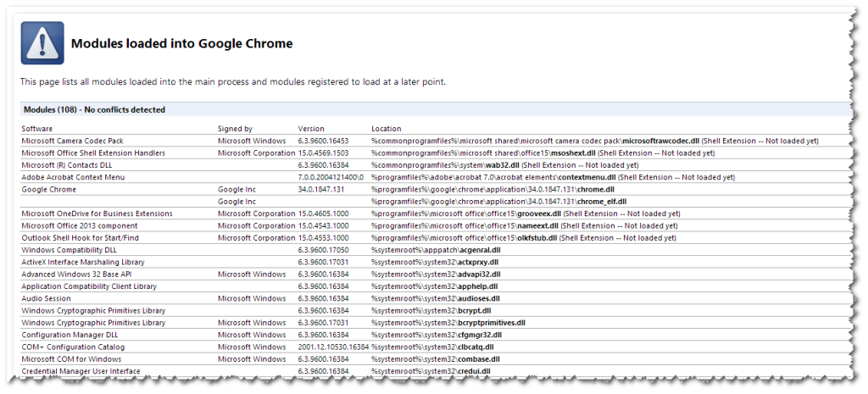Screen dimensions: 868x394
Task: Click the nameext.dll location path
Action: tap(524, 225)
